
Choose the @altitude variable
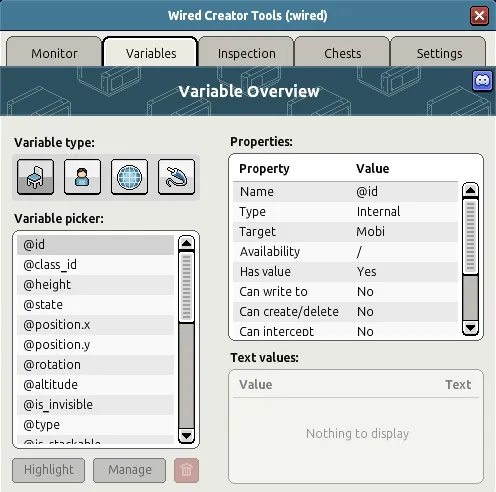pos(95,385)
